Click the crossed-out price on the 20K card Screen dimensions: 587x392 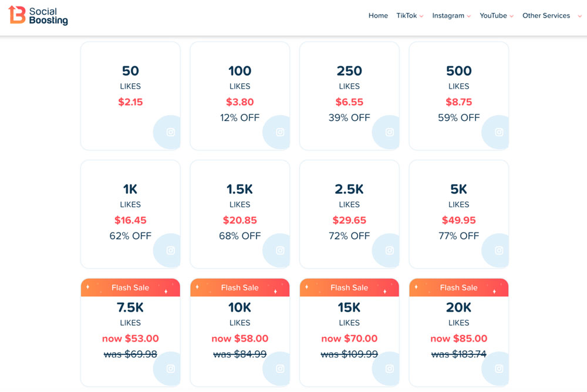click(x=458, y=354)
